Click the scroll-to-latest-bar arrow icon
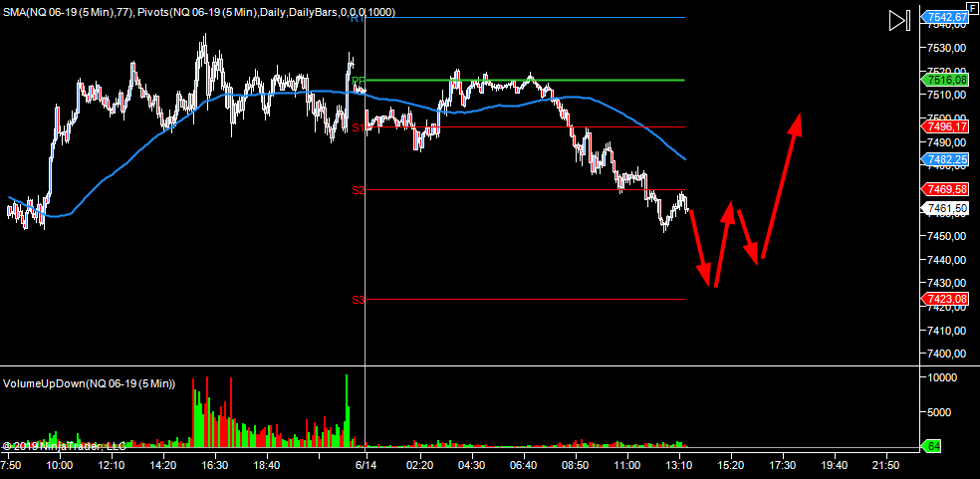 [x=898, y=20]
